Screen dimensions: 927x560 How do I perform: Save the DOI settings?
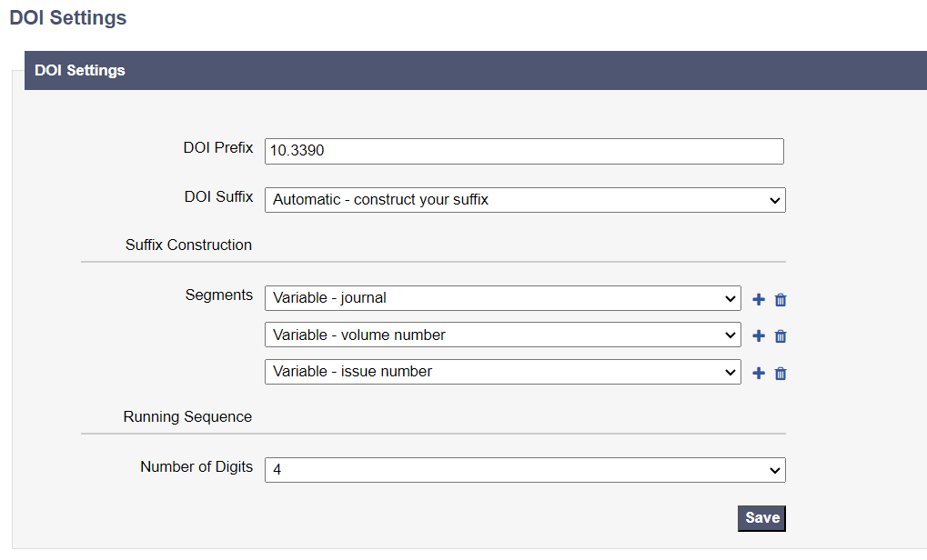(x=761, y=517)
